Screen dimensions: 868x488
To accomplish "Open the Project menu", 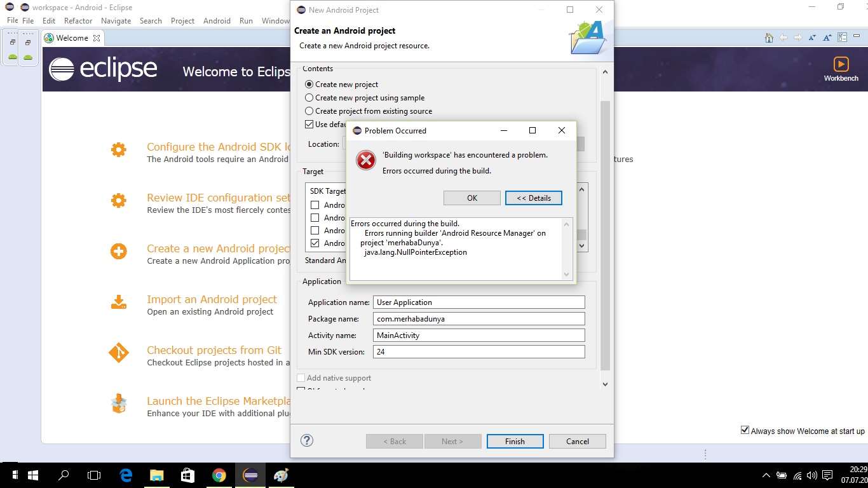I will click(x=182, y=20).
